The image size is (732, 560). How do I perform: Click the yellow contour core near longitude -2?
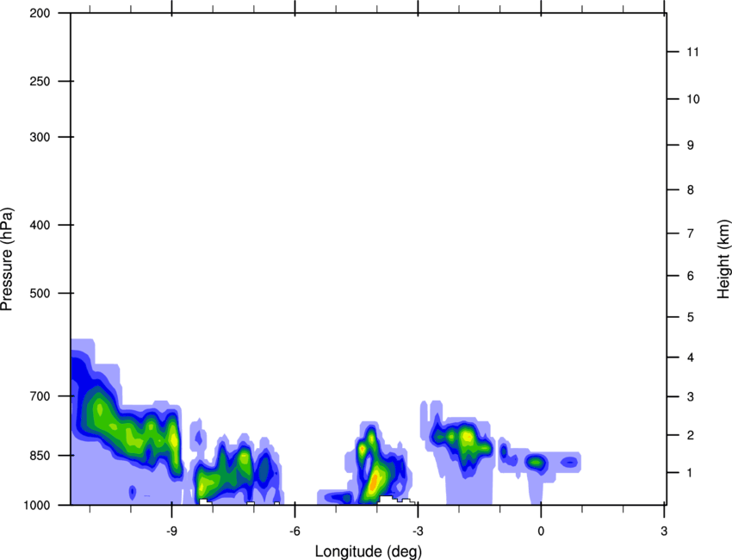pos(467,437)
